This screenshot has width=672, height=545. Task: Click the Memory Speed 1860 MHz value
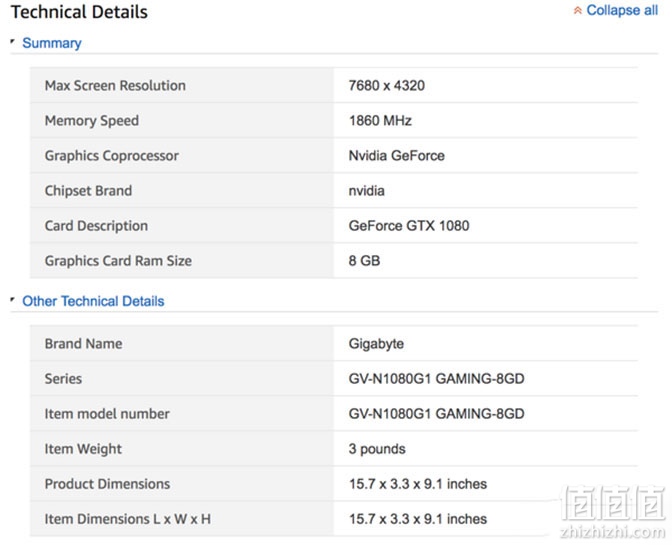(380, 121)
